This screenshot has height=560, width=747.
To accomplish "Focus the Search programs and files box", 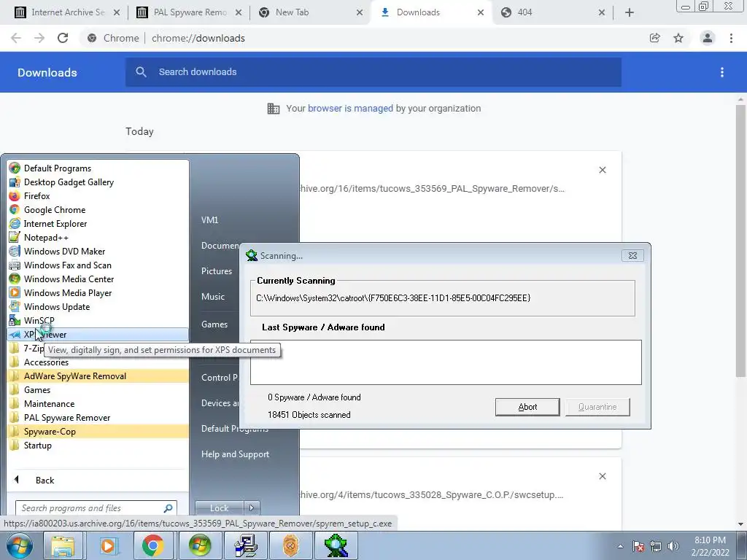I will point(90,508).
